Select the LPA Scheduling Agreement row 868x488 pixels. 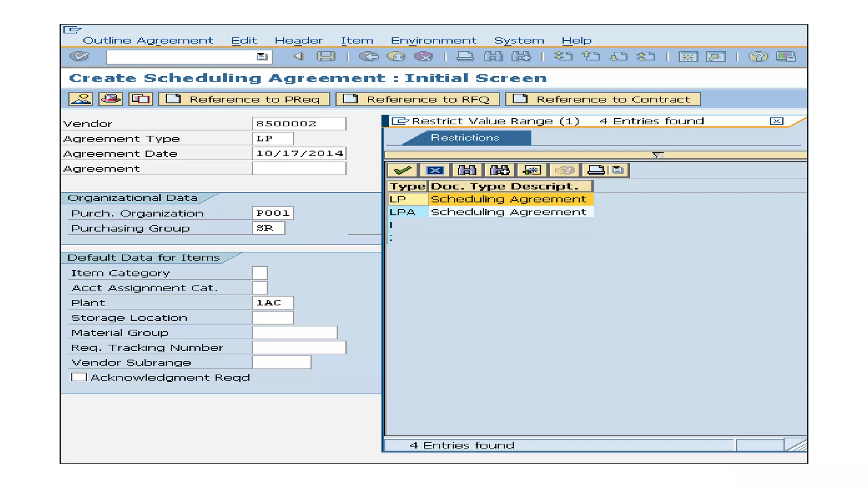pos(508,212)
